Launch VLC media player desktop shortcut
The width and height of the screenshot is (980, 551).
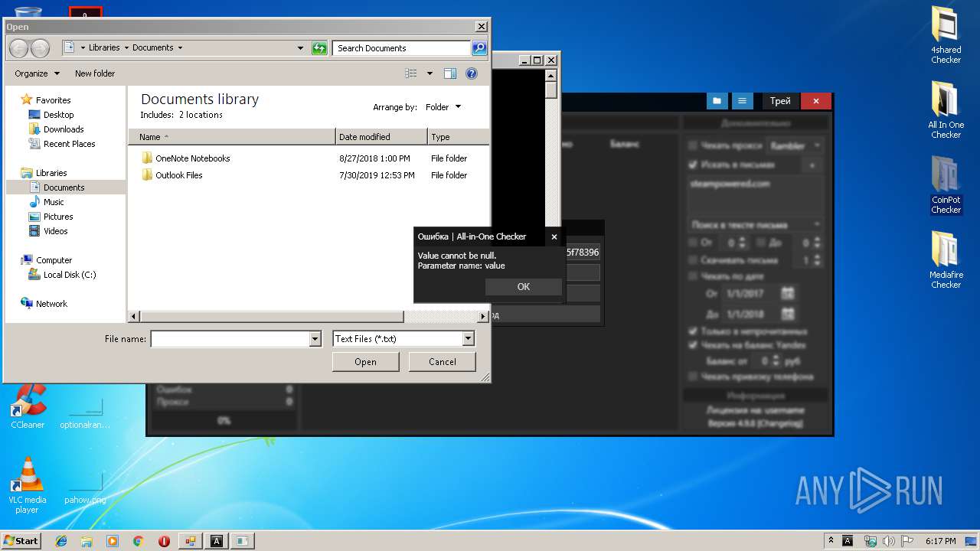(x=28, y=485)
